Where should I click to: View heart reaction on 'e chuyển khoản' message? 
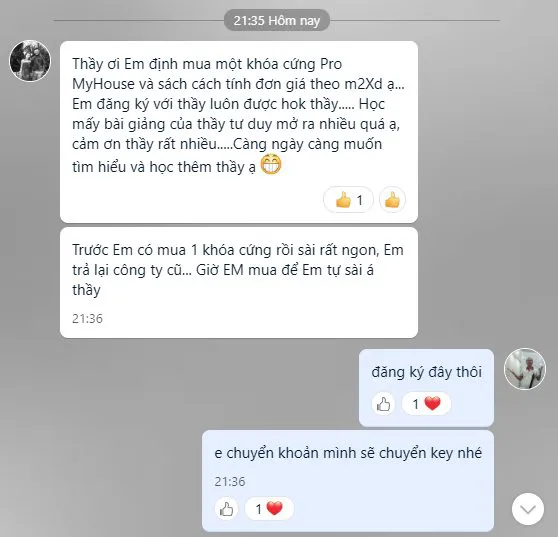269,509
